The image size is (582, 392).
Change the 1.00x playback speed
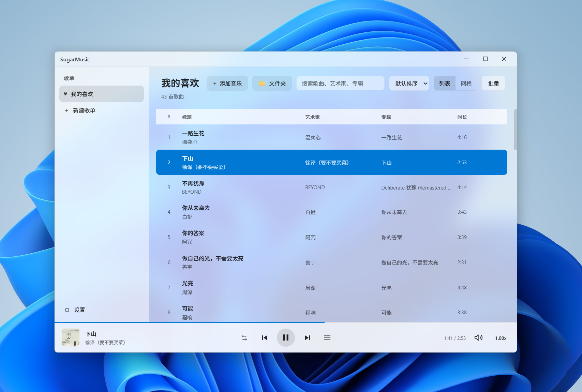[501, 338]
